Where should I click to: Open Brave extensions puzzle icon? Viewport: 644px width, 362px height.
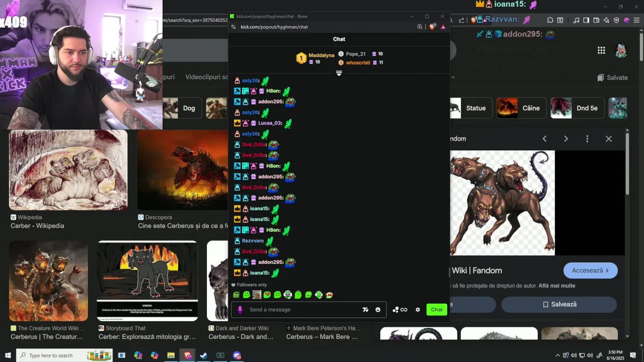[550, 20]
